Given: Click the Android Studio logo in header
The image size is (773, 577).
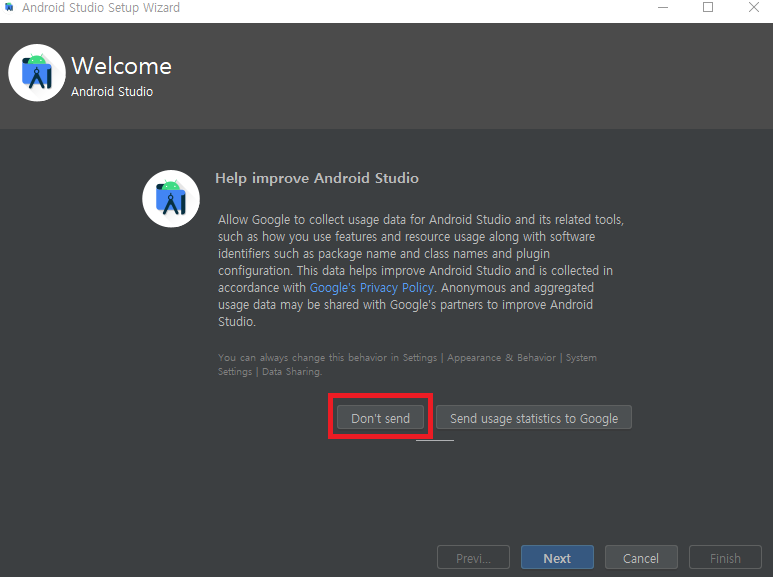Looking at the screenshot, I should point(37,73).
